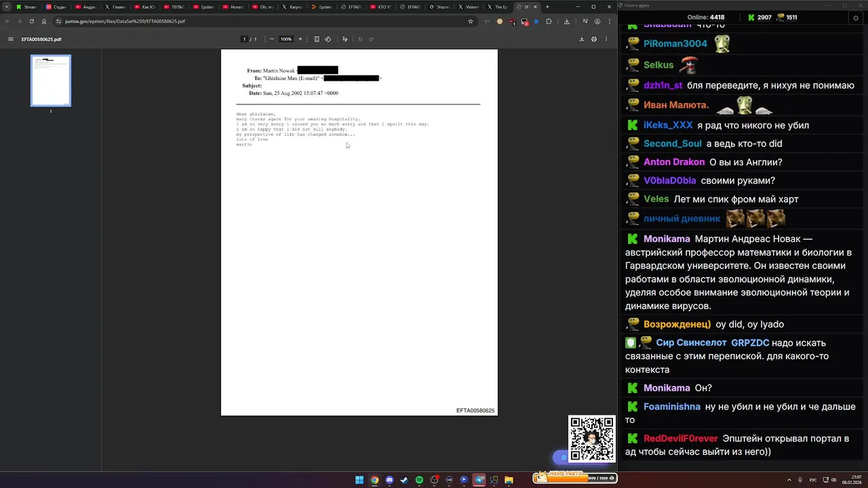Open PDF viewer more actions menu
The image size is (868, 488).
[606, 39]
